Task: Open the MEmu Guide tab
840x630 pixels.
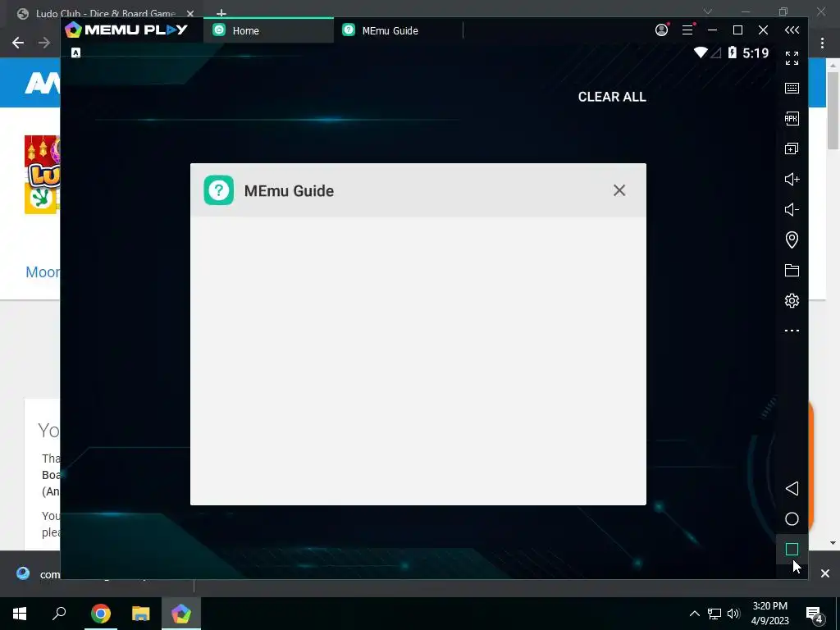Action: click(398, 30)
